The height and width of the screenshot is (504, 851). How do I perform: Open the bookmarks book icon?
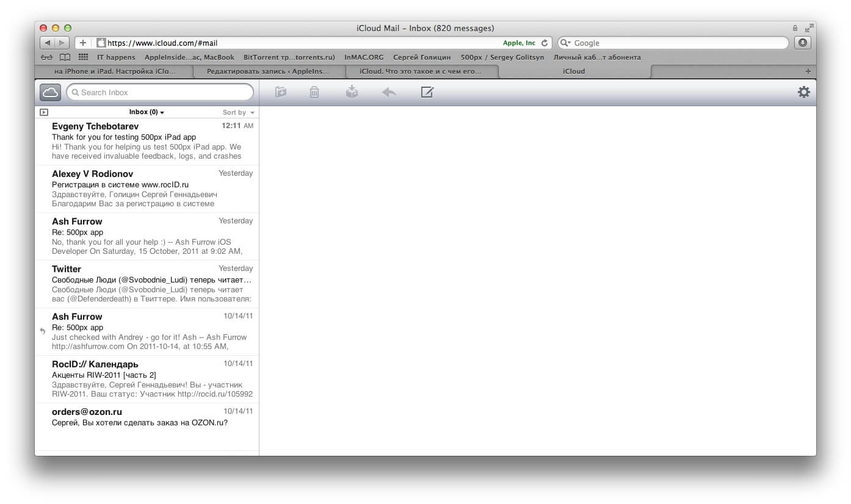coord(65,57)
